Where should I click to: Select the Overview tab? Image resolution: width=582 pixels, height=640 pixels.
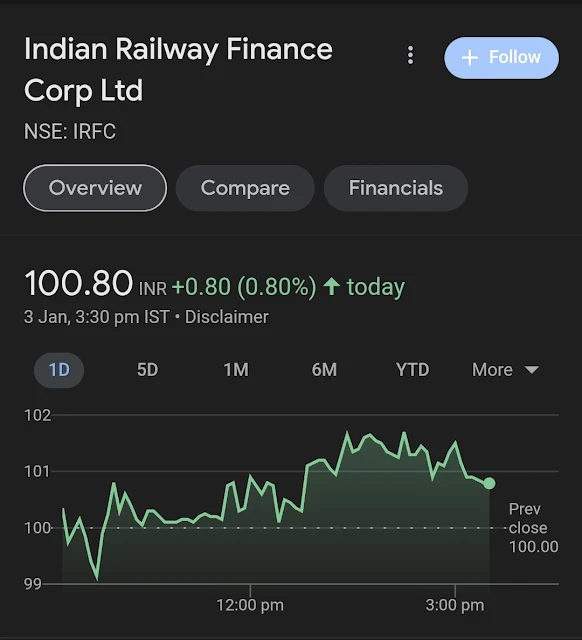[x=95, y=188]
